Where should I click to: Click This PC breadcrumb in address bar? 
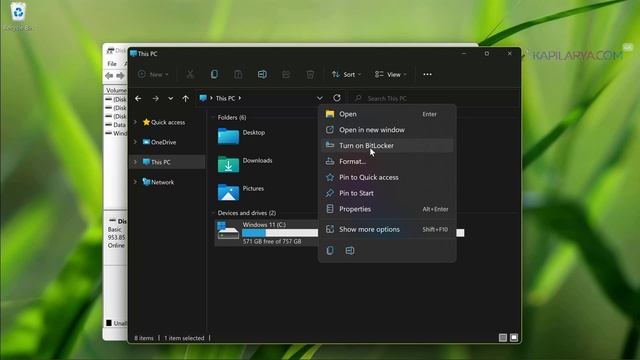[225, 98]
